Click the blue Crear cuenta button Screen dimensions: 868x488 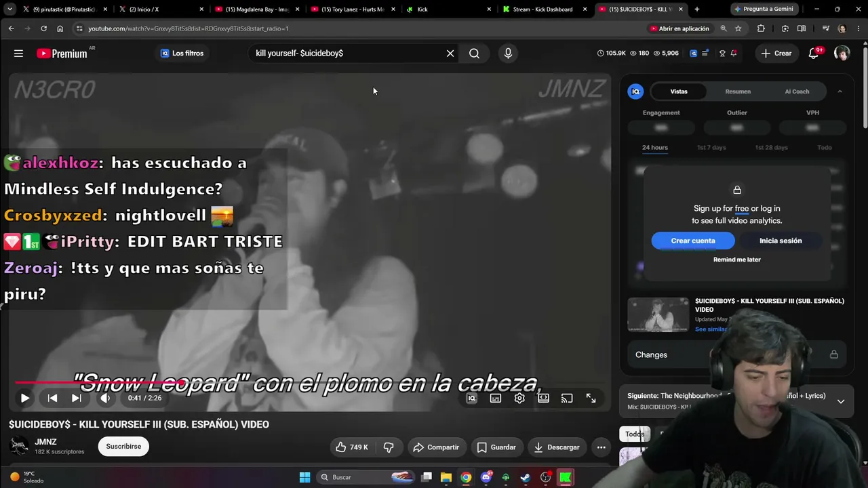pyautogui.click(x=693, y=241)
